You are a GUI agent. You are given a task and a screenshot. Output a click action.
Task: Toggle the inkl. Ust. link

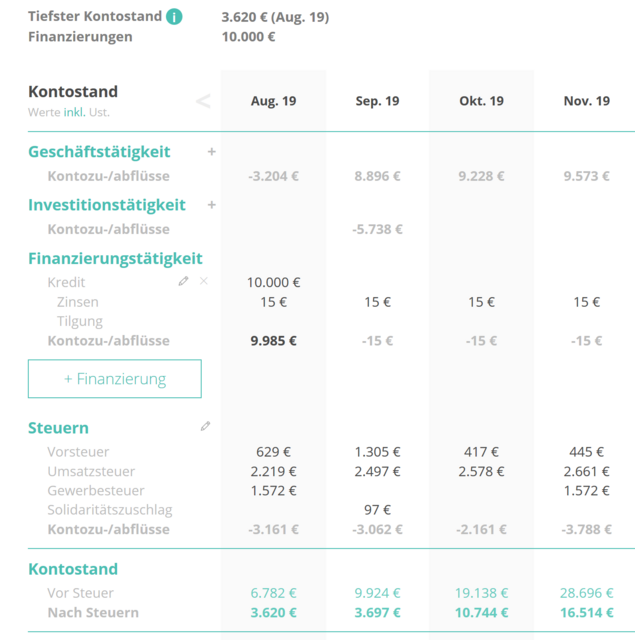click(75, 113)
